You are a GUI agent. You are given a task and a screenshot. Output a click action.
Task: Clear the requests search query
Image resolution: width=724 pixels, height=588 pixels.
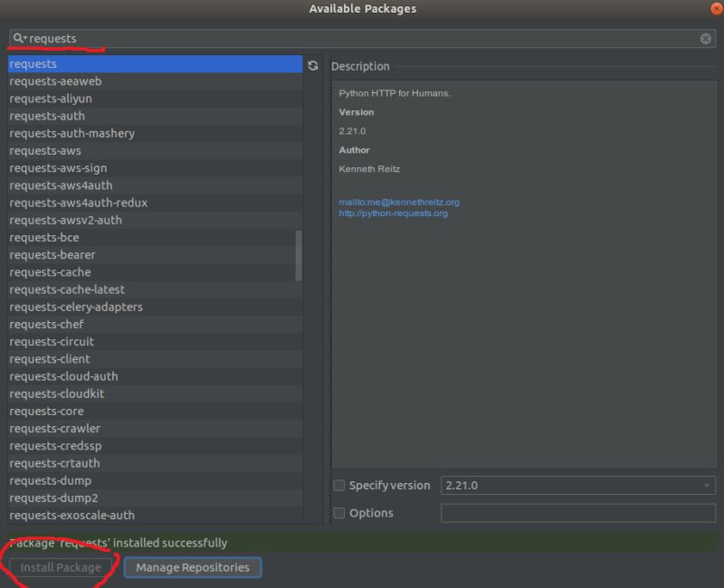click(x=705, y=38)
